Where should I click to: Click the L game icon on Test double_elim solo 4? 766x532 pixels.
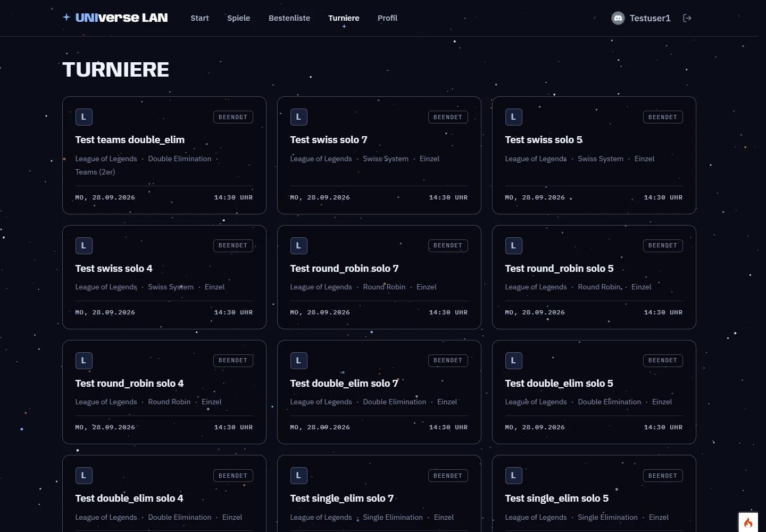[x=84, y=476]
